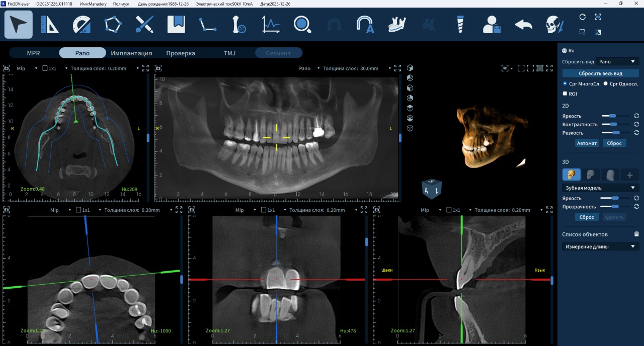Image resolution: width=644 pixels, height=346 pixels.
Task: Switch to the TMJ tab
Action: 229,53
